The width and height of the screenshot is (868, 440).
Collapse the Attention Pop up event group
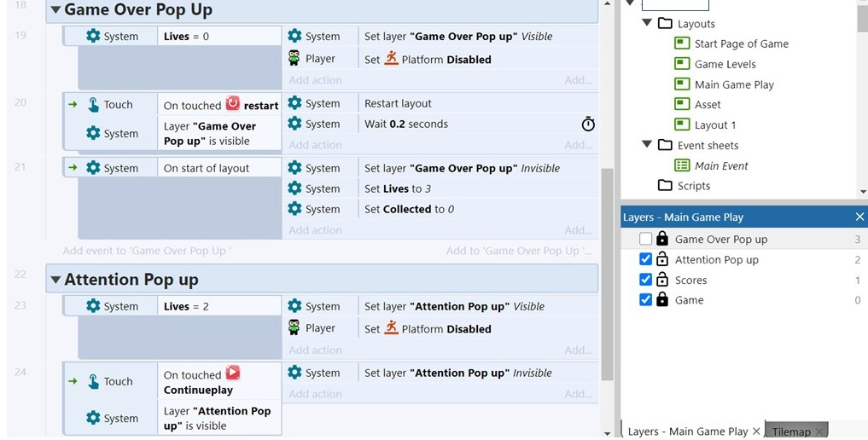[x=55, y=280]
